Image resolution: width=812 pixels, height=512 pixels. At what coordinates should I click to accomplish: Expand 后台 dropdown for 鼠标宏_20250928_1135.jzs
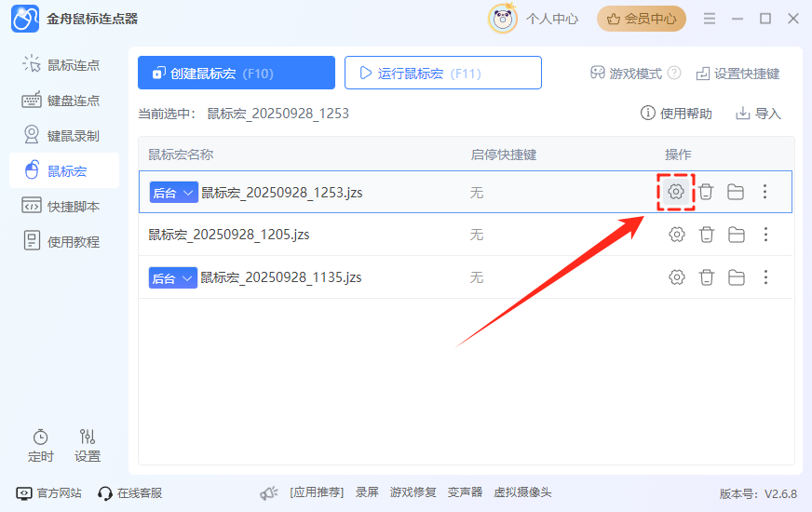tap(172, 278)
